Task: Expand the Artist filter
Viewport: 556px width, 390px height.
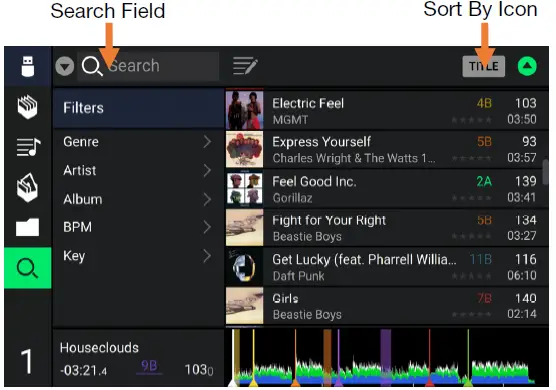Action: [x=139, y=171]
